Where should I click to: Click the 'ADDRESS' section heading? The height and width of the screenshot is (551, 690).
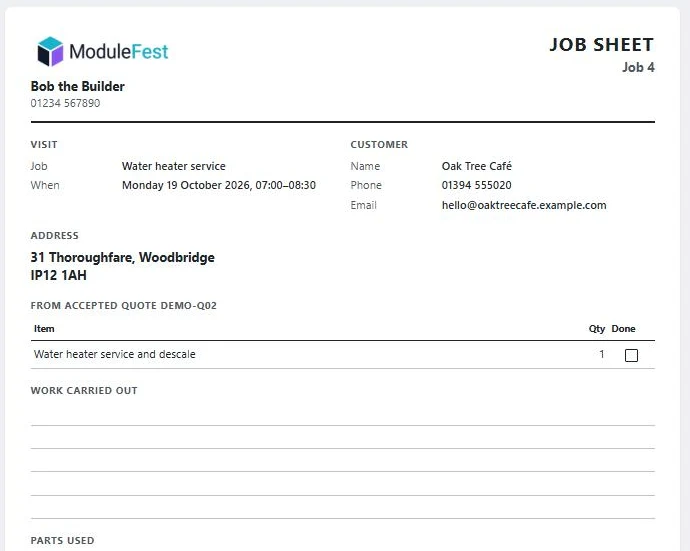pyautogui.click(x=55, y=235)
